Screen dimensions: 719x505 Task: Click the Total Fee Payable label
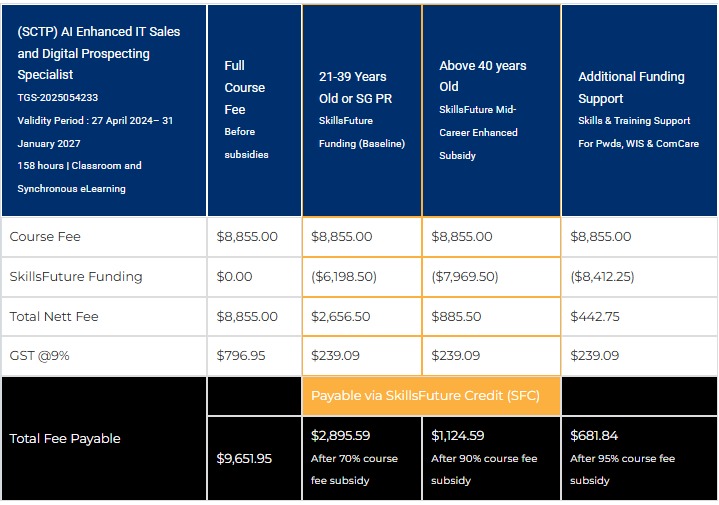point(64,438)
